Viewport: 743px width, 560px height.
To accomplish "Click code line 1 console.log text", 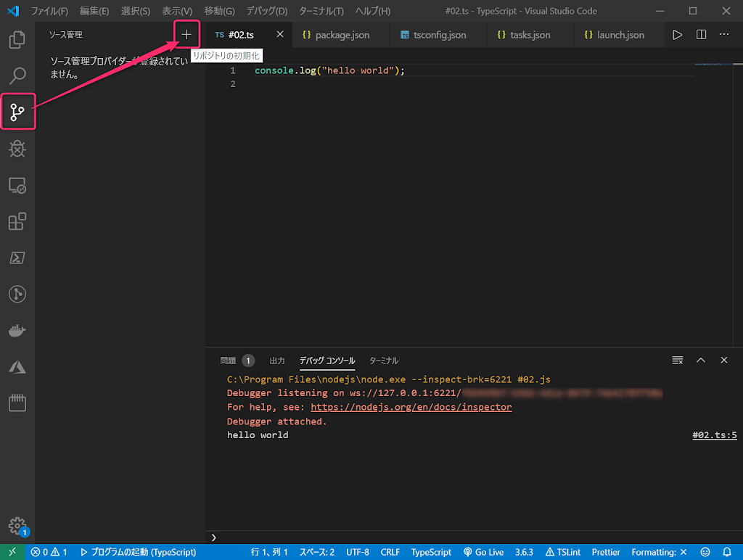I will [x=330, y=70].
